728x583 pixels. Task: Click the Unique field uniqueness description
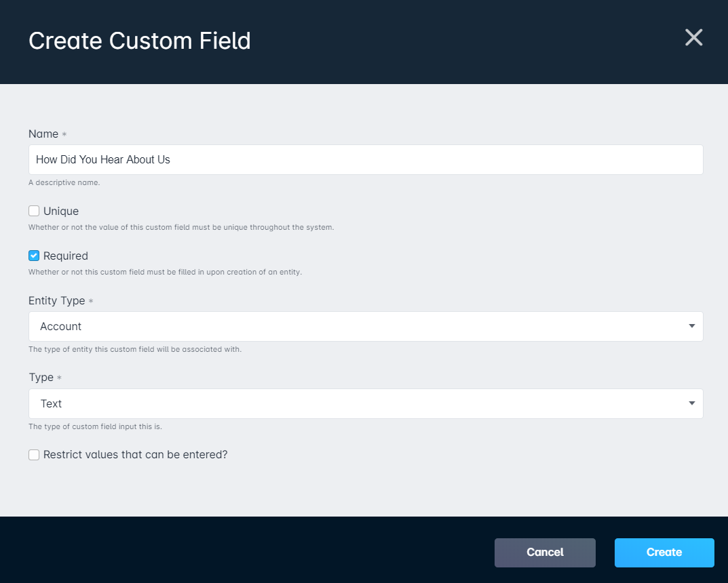181,227
